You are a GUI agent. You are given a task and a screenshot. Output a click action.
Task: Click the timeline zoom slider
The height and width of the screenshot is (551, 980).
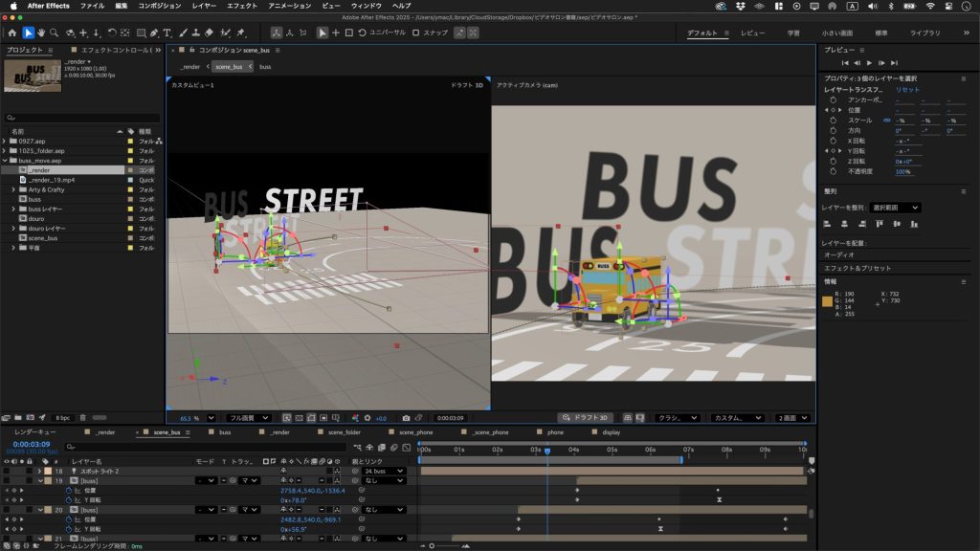point(433,545)
